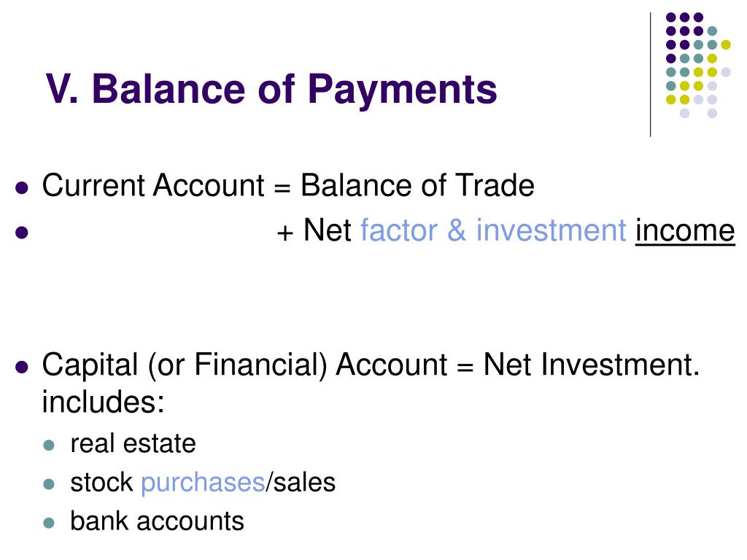Screen dimensions: 747x560
Task: Open the underlined 'income' link
Action: pyautogui.click(x=685, y=230)
